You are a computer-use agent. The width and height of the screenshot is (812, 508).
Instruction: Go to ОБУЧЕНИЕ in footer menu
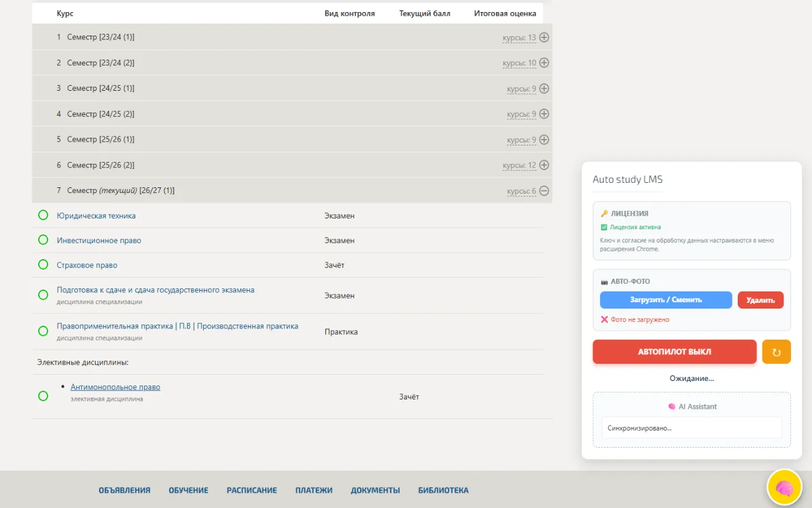click(x=188, y=490)
